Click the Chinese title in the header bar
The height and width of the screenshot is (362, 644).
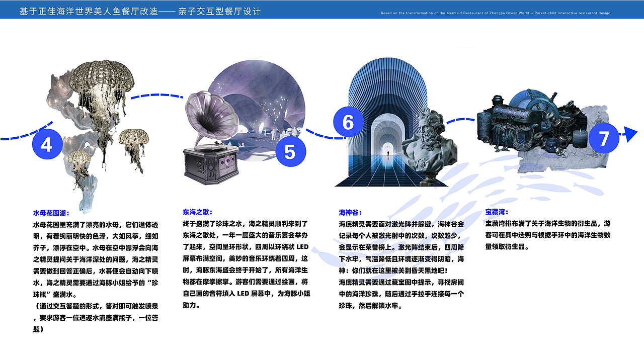click(x=140, y=11)
